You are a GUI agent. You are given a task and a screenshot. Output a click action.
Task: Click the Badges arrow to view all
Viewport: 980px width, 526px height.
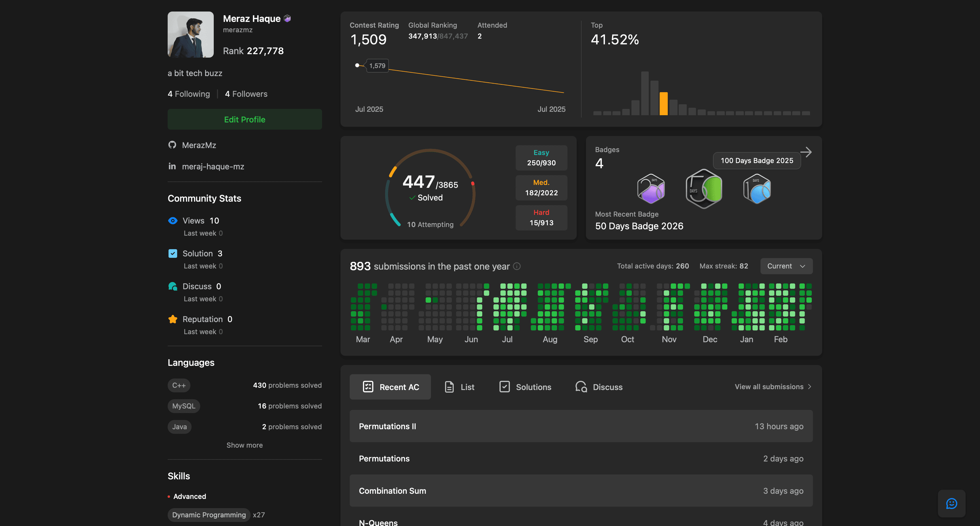tap(806, 152)
